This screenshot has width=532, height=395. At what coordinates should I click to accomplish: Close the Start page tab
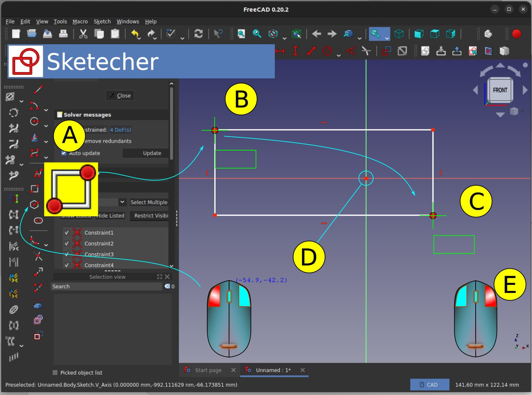[x=233, y=370]
